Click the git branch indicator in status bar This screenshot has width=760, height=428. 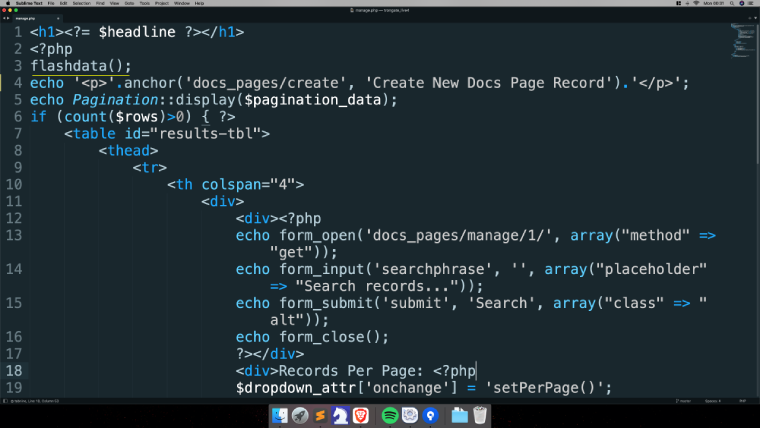click(683, 401)
